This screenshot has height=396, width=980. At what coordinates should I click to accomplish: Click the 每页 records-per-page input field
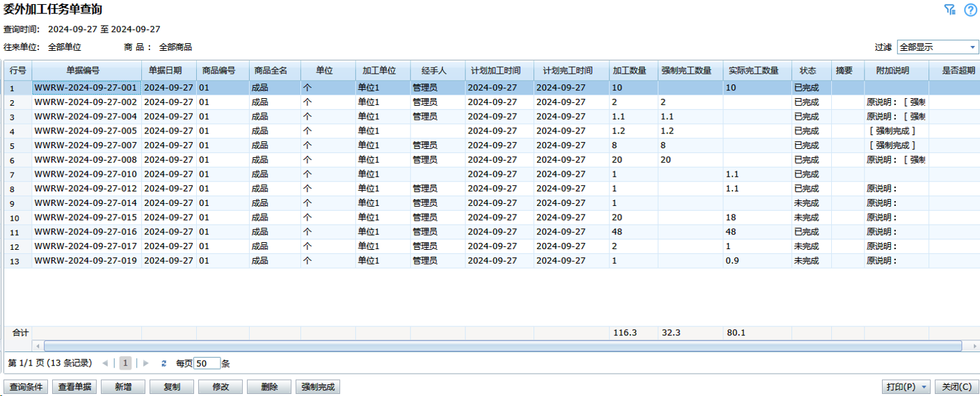[207, 363]
